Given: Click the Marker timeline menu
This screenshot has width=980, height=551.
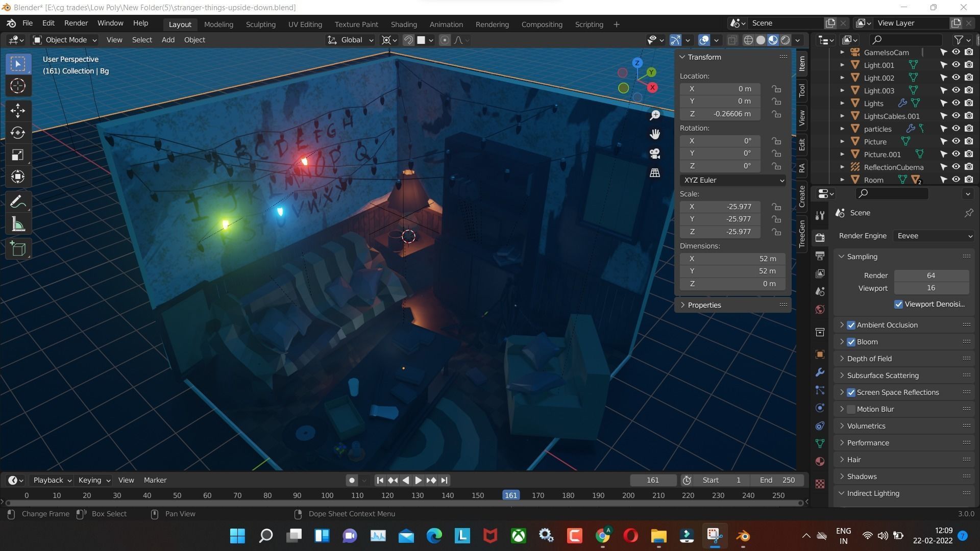Looking at the screenshot, I should click(x=155, y=480).
